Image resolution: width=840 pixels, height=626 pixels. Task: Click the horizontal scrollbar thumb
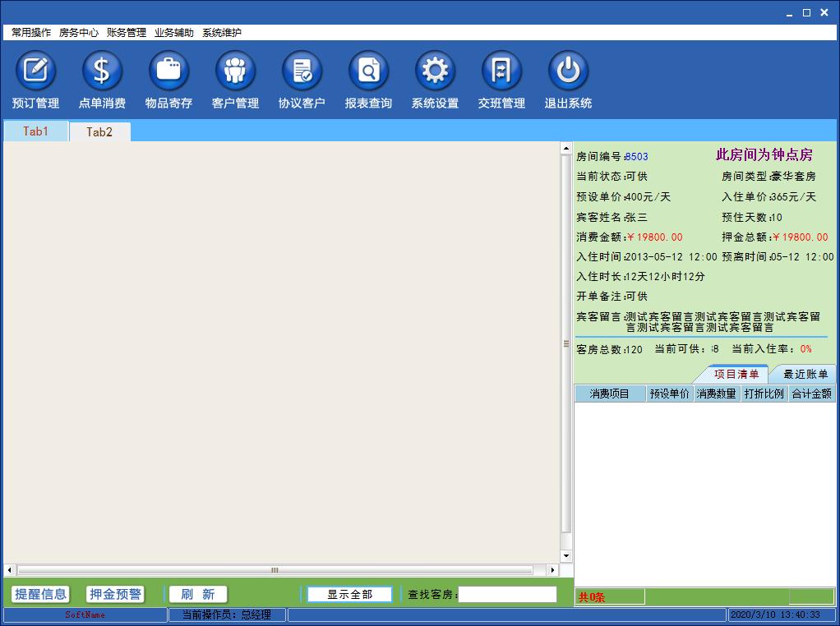[275, 570]
